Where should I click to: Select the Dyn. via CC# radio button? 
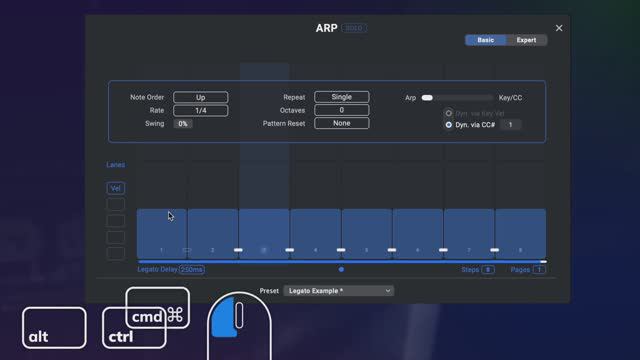coord(449,124)
